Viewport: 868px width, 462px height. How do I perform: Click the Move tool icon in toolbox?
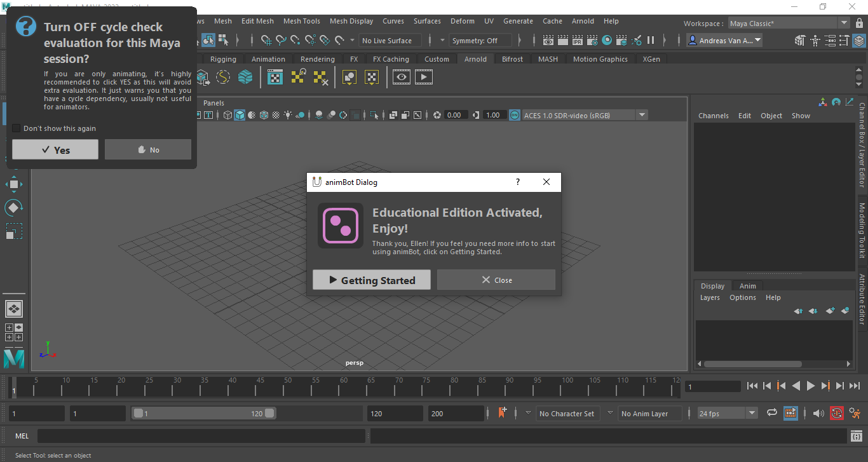[14, 184]
